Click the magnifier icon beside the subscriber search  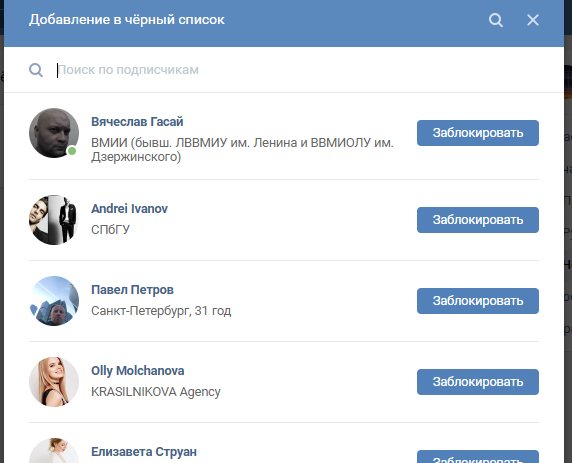click(x=36, y=70)
